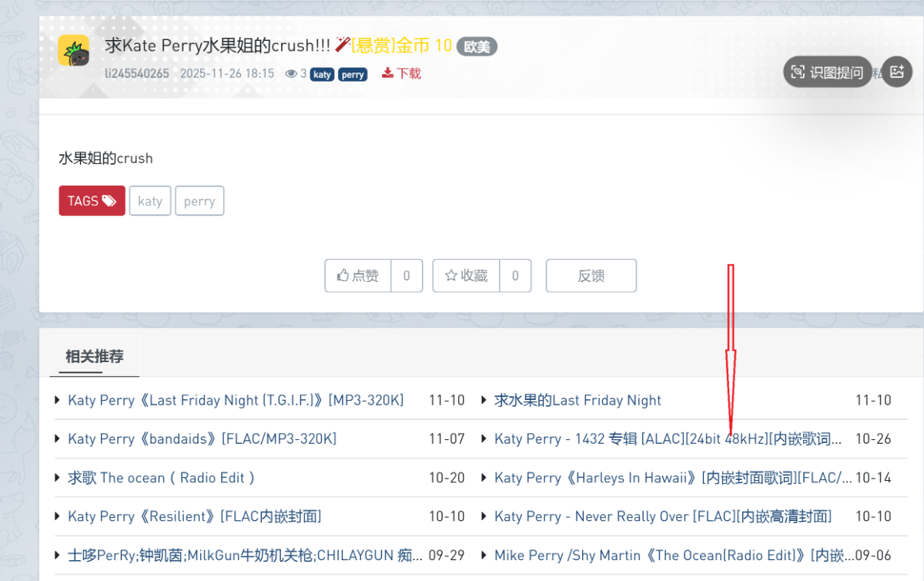The image size is (924, 581).
Task: Select the 相关推荐 tab
Action: 94,356
